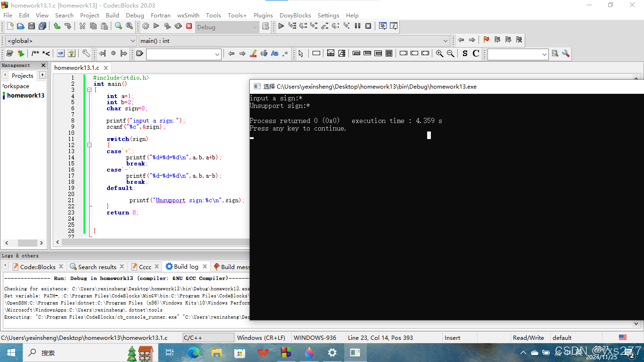
Task: Create a new file from the toolbar
Action: tap(10, 26)
